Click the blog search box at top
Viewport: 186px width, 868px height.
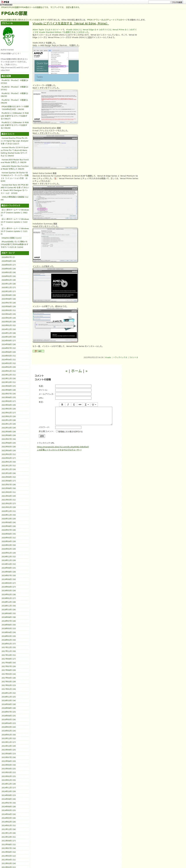pyautogui.click(x=159, y=2)
